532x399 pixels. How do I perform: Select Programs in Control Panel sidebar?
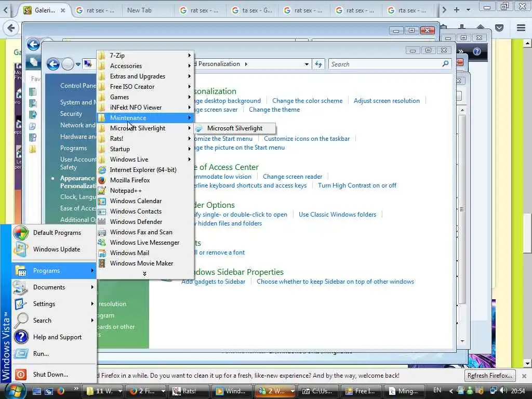click(73, 148)
